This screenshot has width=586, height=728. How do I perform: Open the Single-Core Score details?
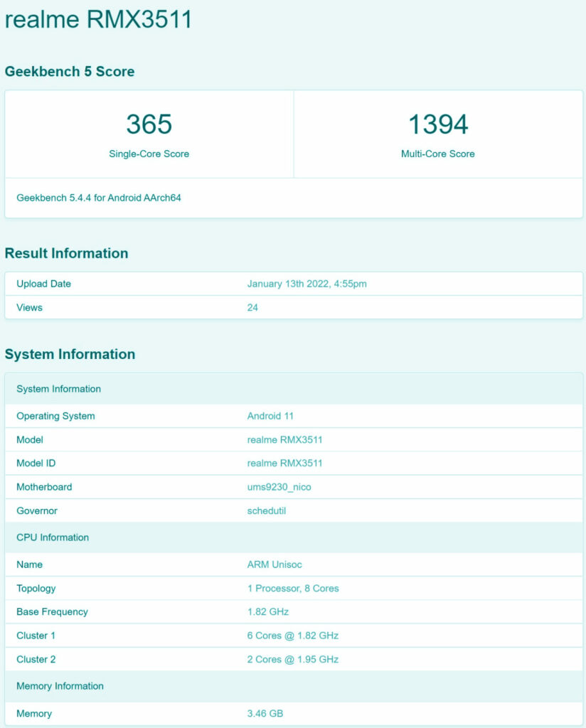[149, 124]
